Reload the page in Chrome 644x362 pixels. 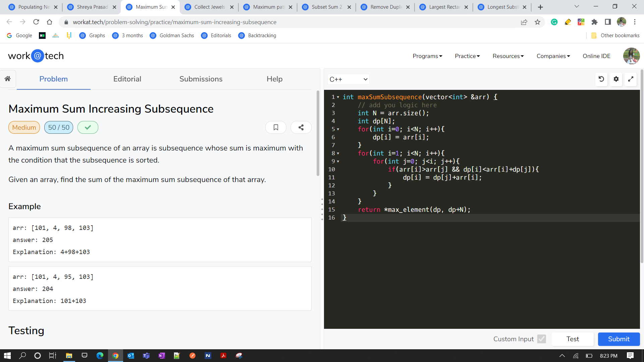[36, 22]
